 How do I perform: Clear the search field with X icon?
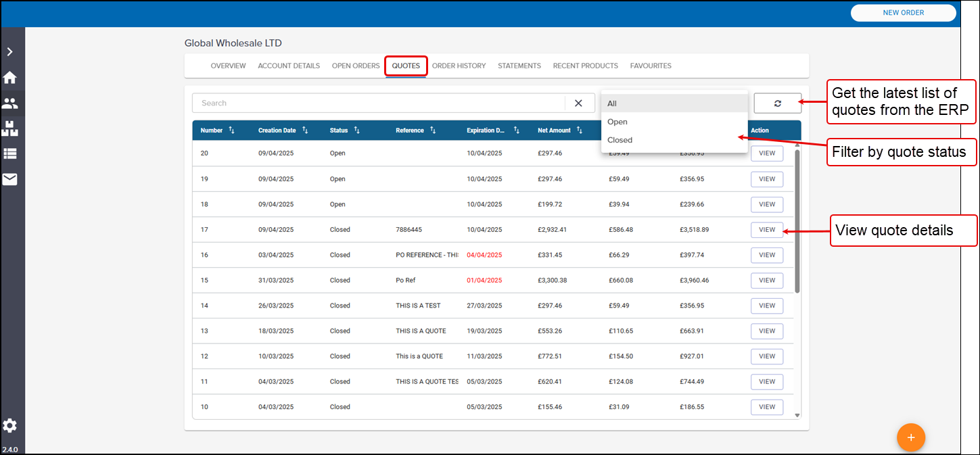(x=578, y=103)
